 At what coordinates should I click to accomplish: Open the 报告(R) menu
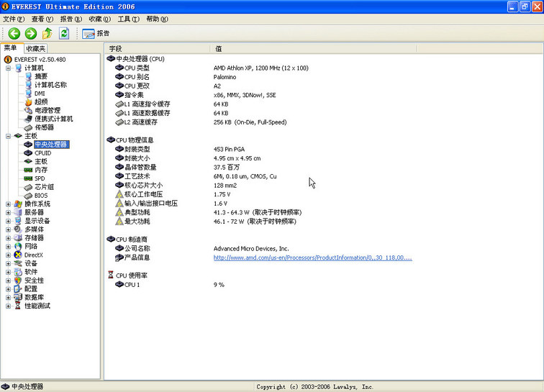tap(71, 19)
